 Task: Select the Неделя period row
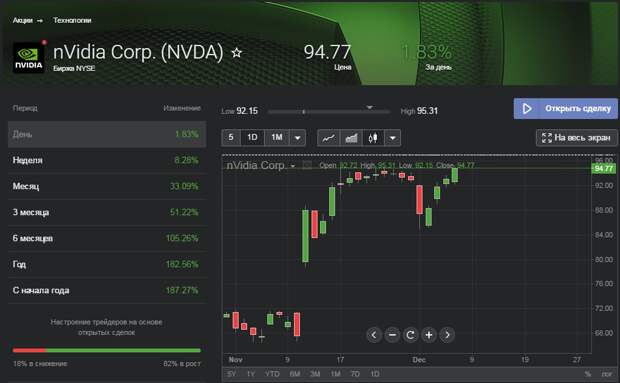[x=107, y=160]
